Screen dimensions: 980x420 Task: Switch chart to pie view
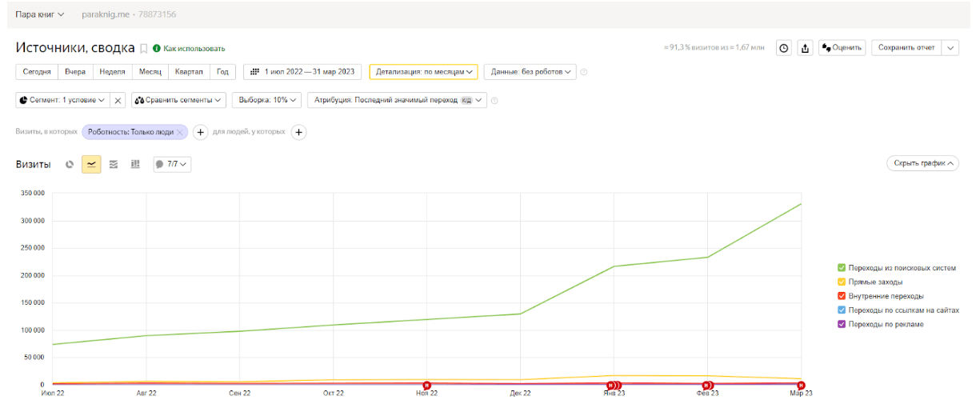[x=70, y=164]
